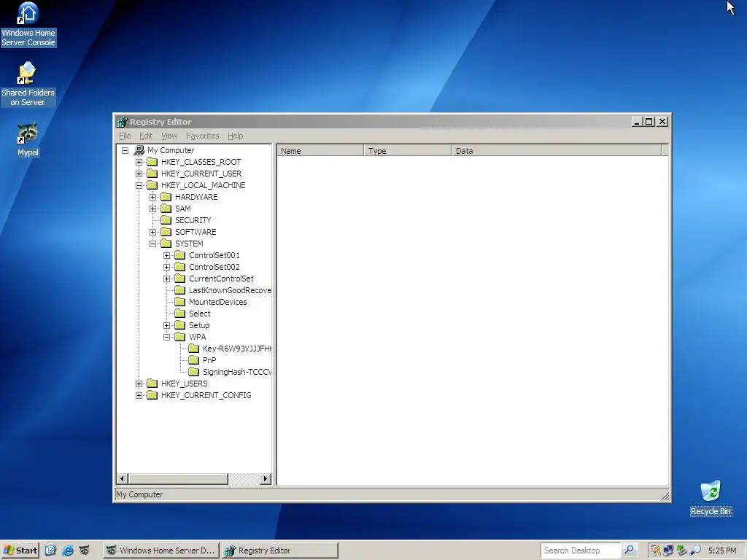Click the tree pane scroll right arrow

(266, 478)
